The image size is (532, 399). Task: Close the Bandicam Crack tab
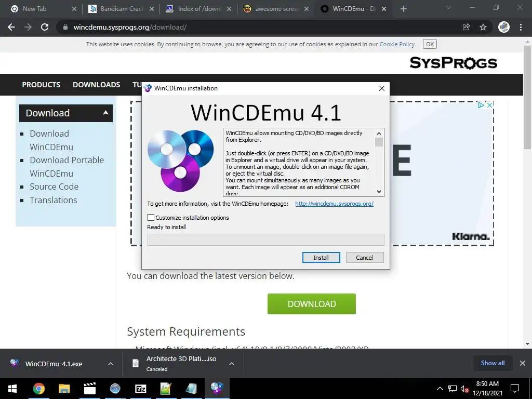pos(152,9)
